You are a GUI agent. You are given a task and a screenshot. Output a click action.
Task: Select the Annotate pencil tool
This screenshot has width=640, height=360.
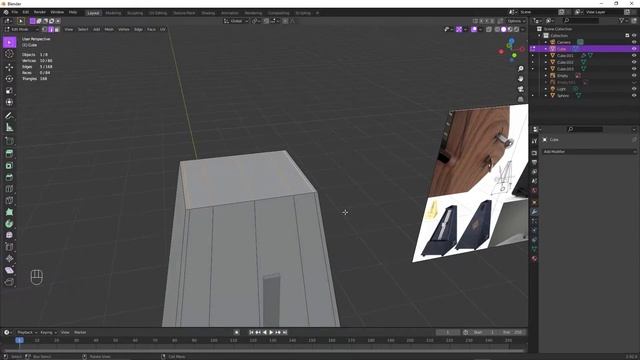[9, 116]
